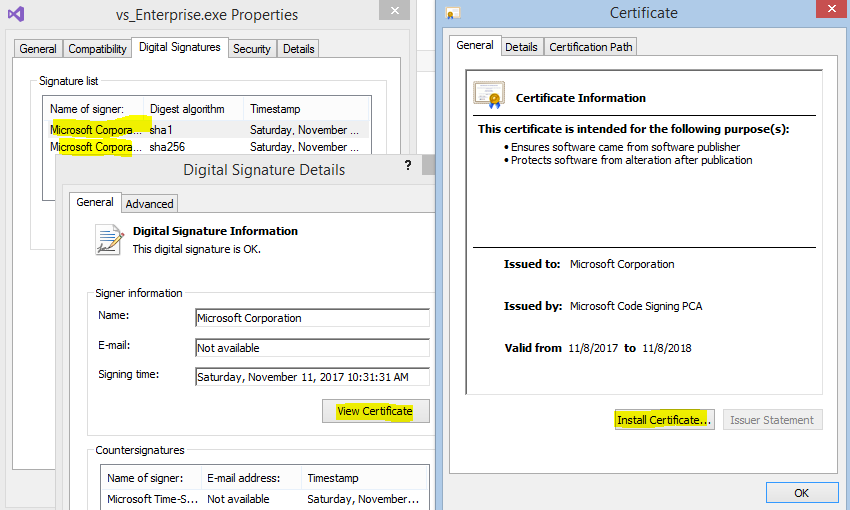Click the sha1 row timestamp 'Saturday, November ...'

pyautogui.click(x=304, y=130)
